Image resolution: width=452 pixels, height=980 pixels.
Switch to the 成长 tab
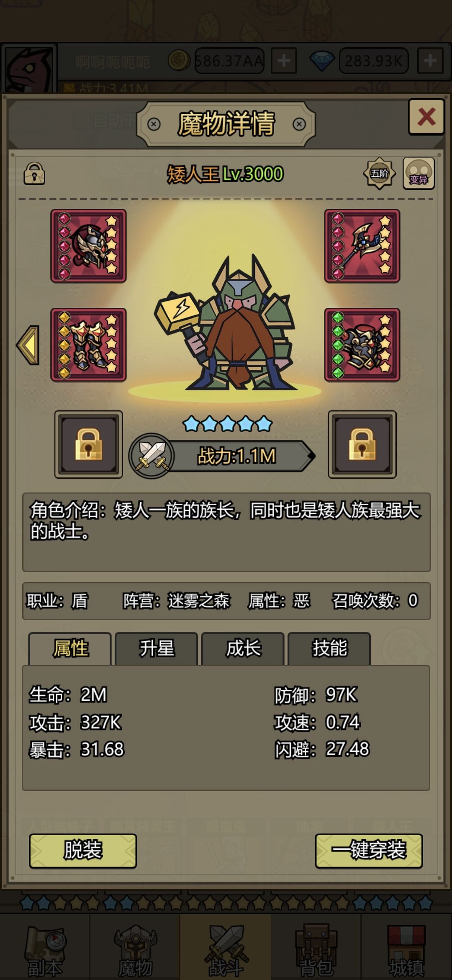pyautogui.click(x=243, y=648)
